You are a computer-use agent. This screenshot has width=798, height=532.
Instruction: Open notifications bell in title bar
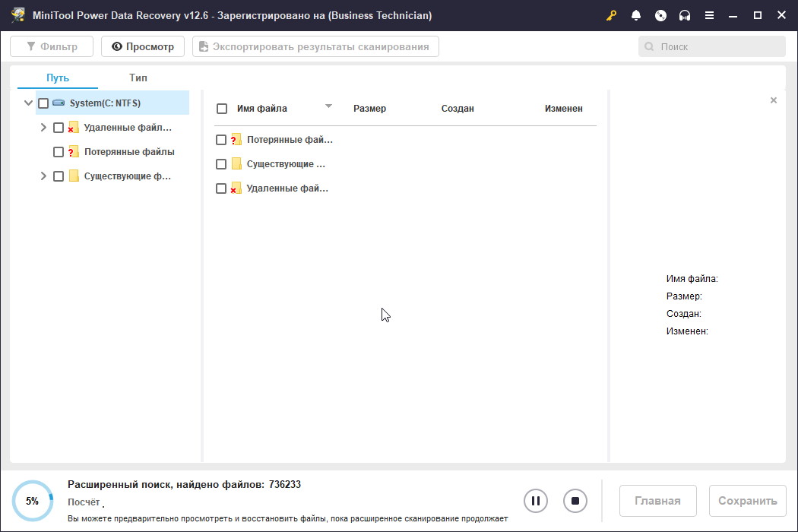[635, 15]
